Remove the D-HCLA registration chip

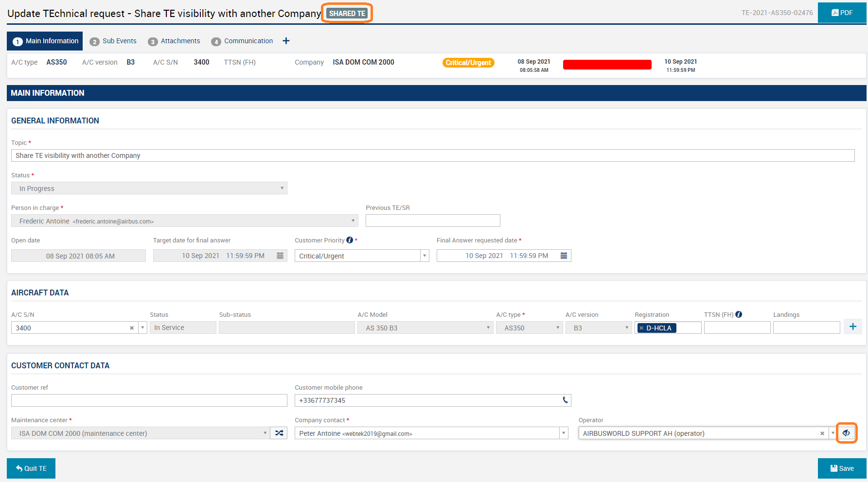point(642,327)
